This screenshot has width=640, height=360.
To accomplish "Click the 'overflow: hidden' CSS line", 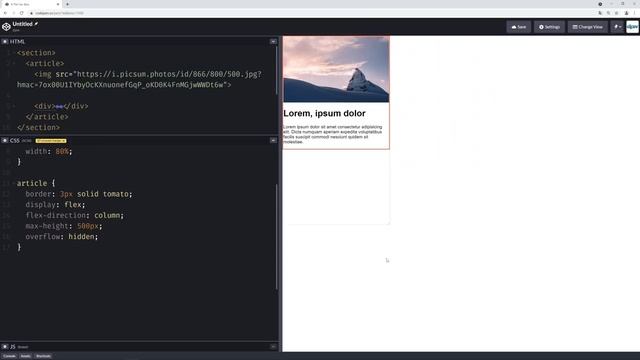I will pyautogui.click(x=62, y=237).
